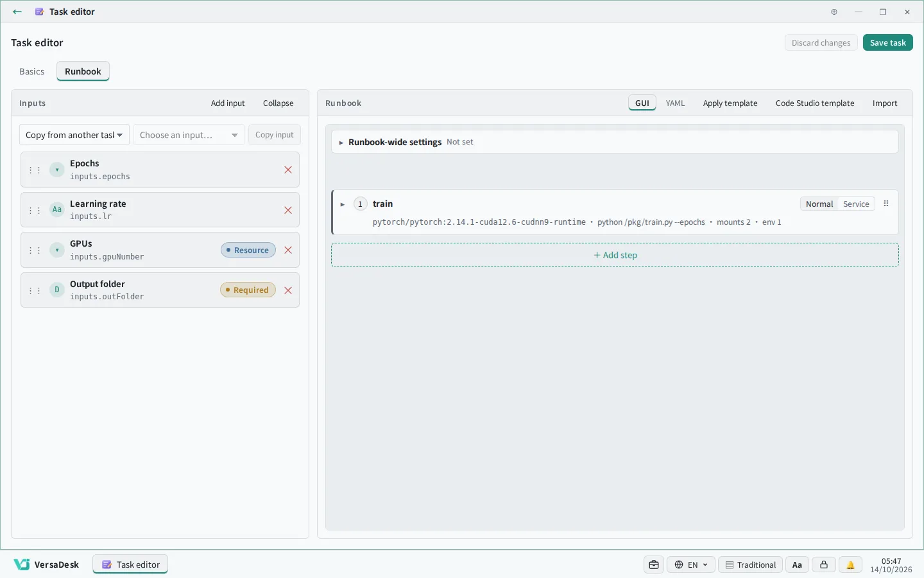Switch train step to Normal mode
This screenshot has width=924, height=578.
point(819,204)
